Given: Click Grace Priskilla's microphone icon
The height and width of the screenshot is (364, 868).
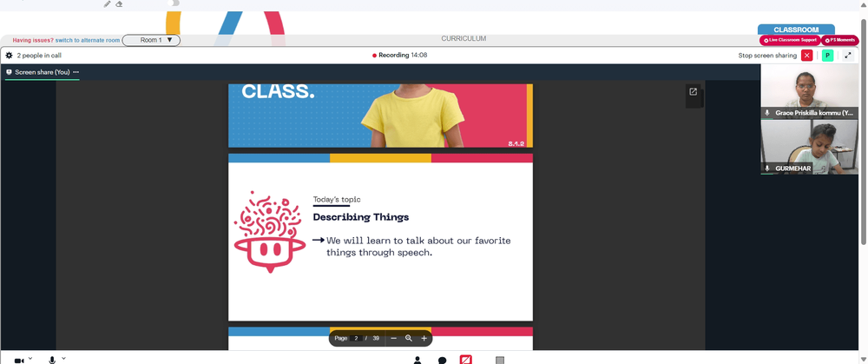Looking at the screenshot, I should tap(767, 112).
